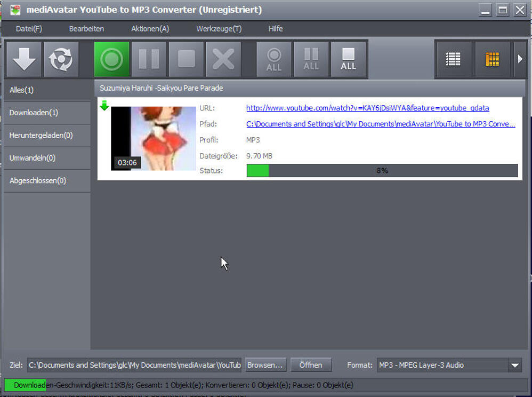
Task: Click the 8% download progress bar
Action: pyautogui.click(x=382, y=170)
